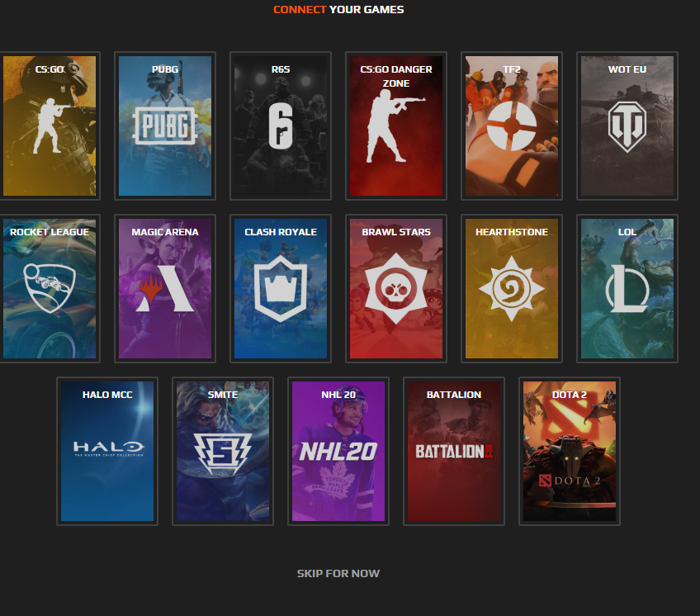Image resolution: width=700 pixels, height=616 pixels.
Task: Choose NHL 20
Action: 338,451
